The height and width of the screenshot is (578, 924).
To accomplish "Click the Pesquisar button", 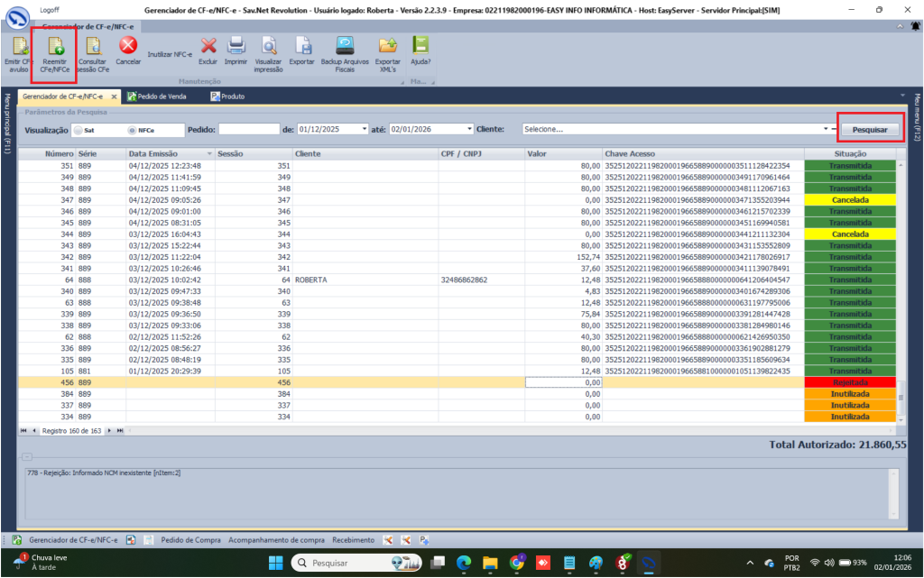I will coord(870,130).
